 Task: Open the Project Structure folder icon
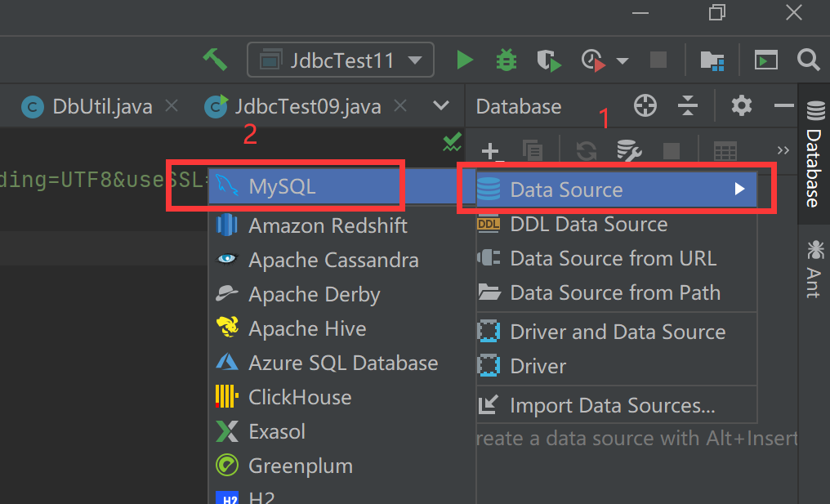click(x=712, y=60)
